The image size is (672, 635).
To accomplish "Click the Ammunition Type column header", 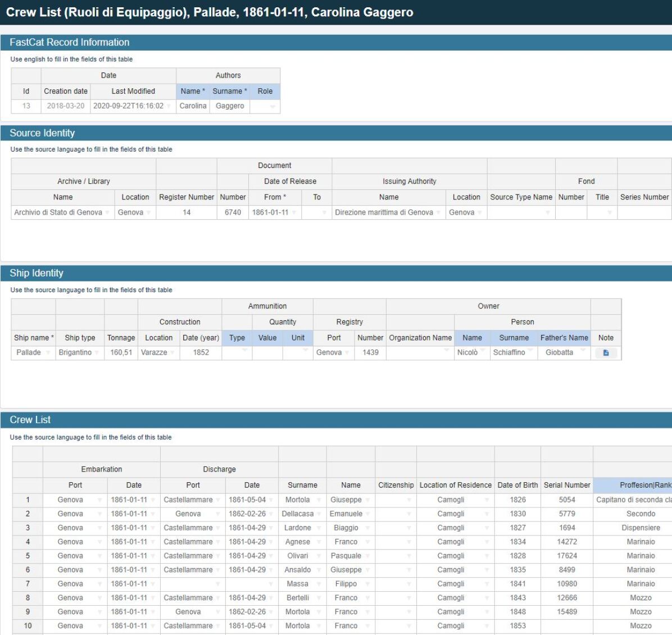I will [237, 338].
